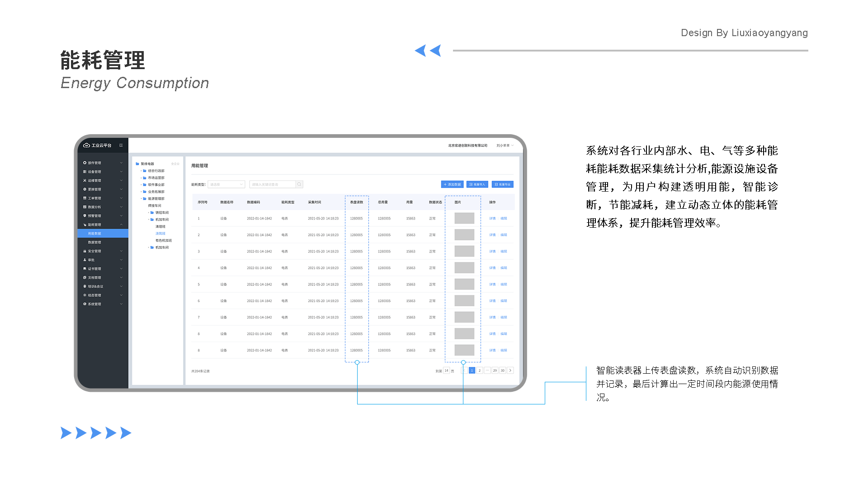Click the 工业云平台 cloud logo icon
868x488 pixels.
(x=86, y=145)
